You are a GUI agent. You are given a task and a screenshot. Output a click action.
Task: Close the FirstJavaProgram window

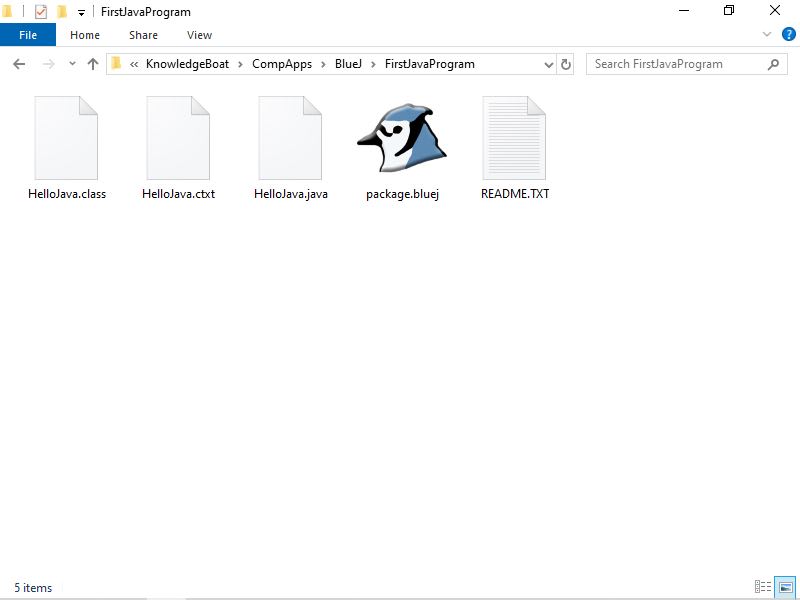click(x=774, y=11)
